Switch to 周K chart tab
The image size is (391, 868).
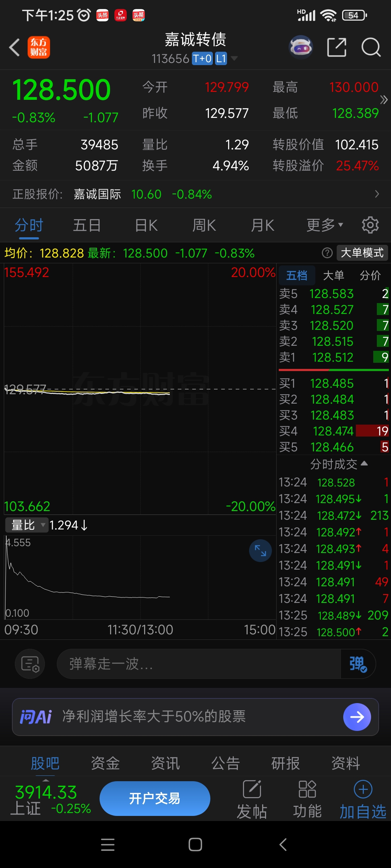click(204, 225)
